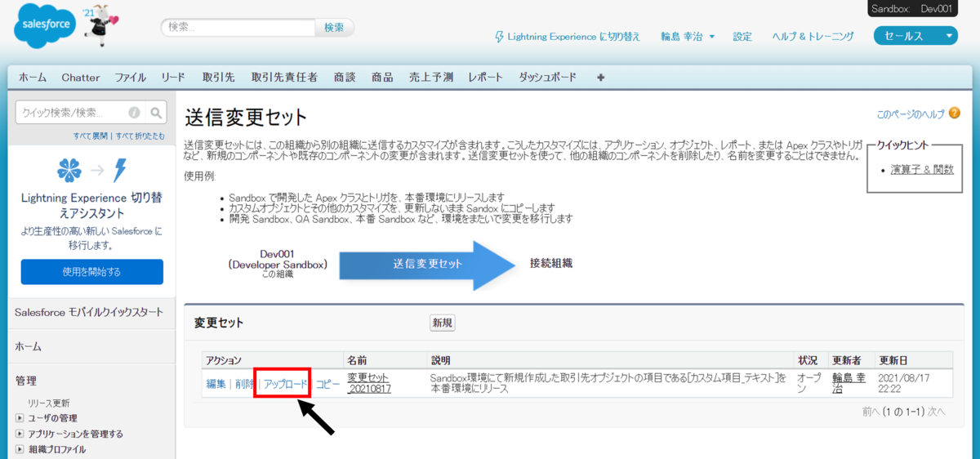
Task: Expand the 組織プロファイル tree node
Action: (x=20, y=449)
